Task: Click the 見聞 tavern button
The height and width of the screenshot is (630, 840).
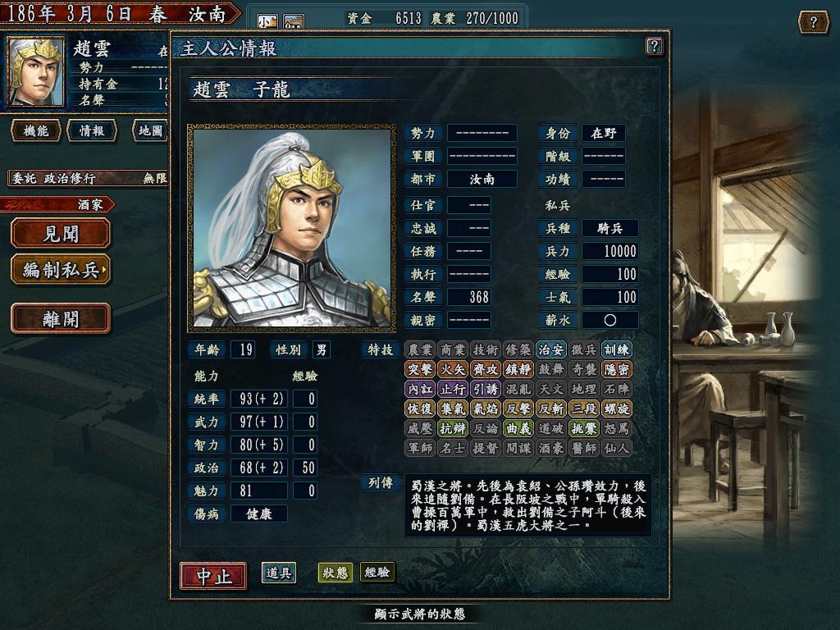Action: 61,234
